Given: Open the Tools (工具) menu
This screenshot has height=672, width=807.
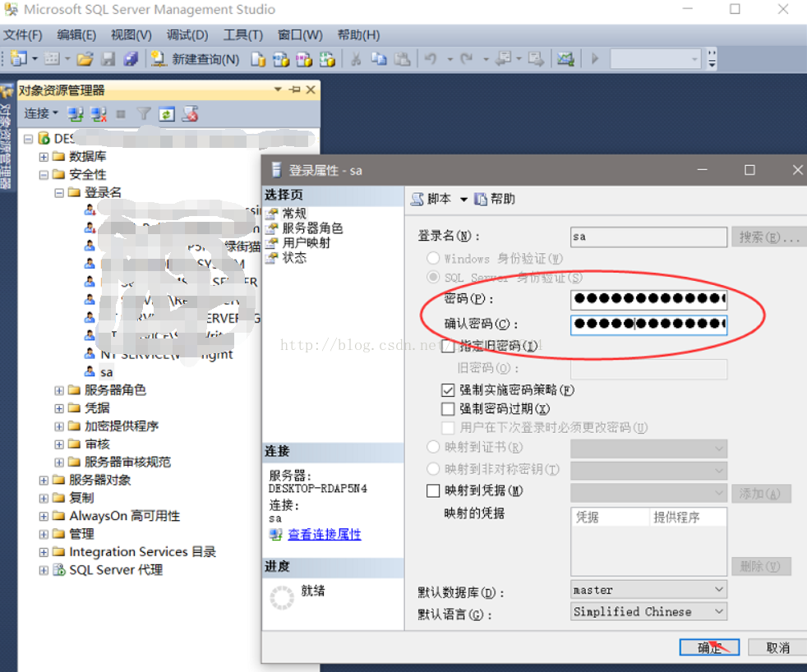Looking at the screenshot, I should pyautogui.click(x=243, y=35).
